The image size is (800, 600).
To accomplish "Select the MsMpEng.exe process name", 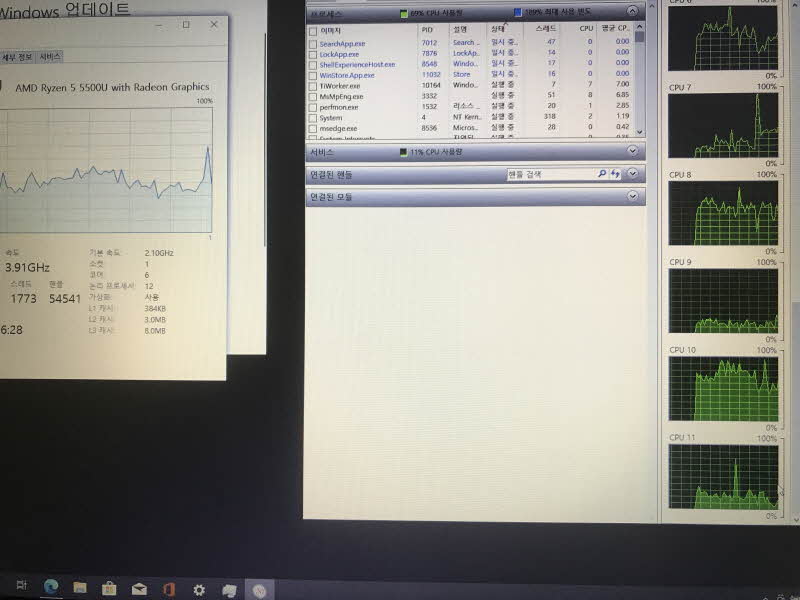I will 341,97.
